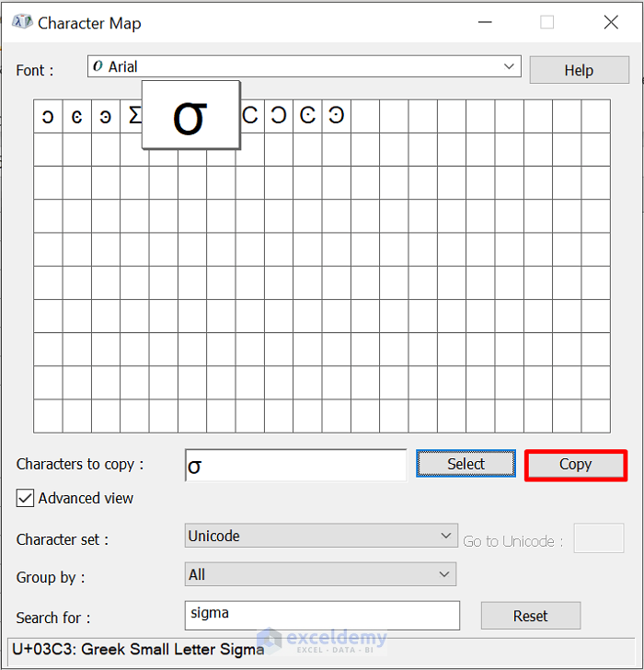Screen dimensions: 644x670
Task: Uncheck the Advanced view checkbox
Action: coord(25,498)
